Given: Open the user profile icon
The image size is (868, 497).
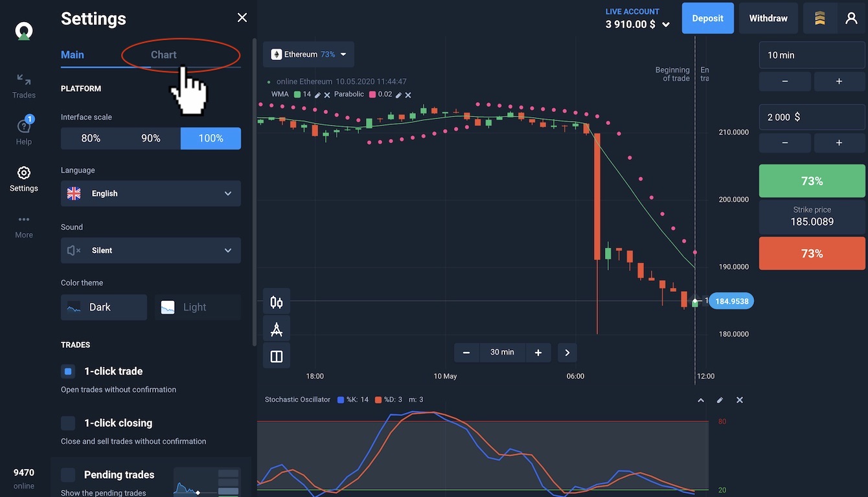Looking at the screenshot, I should (x=851, y=18).
